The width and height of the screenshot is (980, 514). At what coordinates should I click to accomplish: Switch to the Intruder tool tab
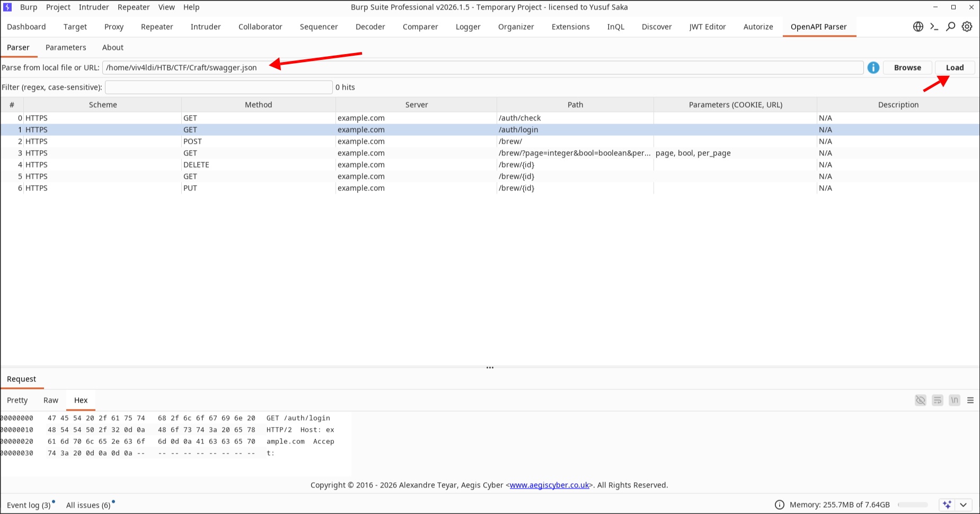206,27
